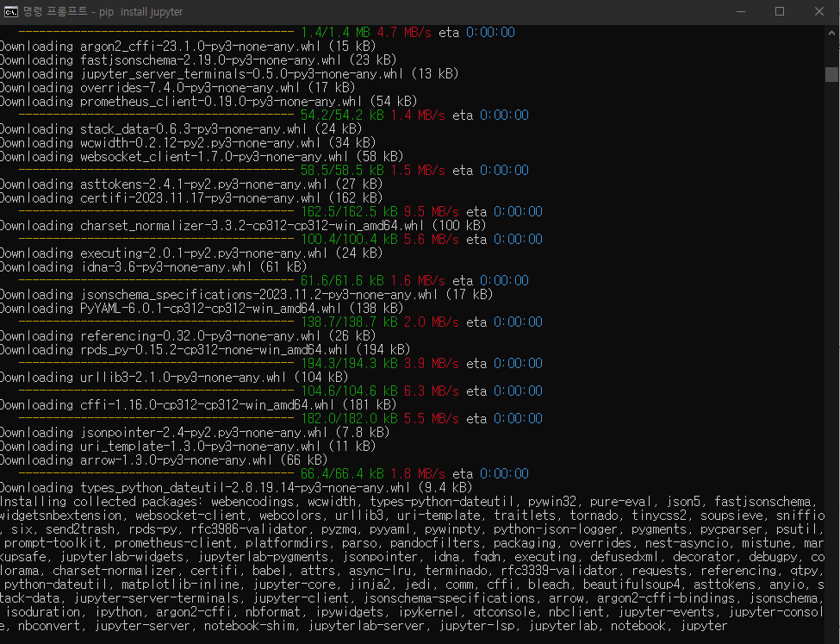Minimize the Command Prompt window
The image size is (840, 644).
coord(741,12)
